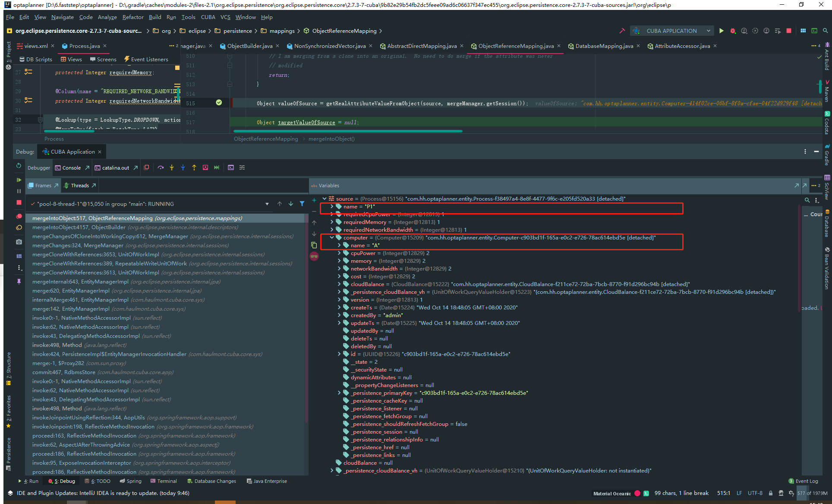The height and width of the screenshot is (504, 832).
Task: Click Force Step Into blue arrow
Action: click(x=183, y=167)
